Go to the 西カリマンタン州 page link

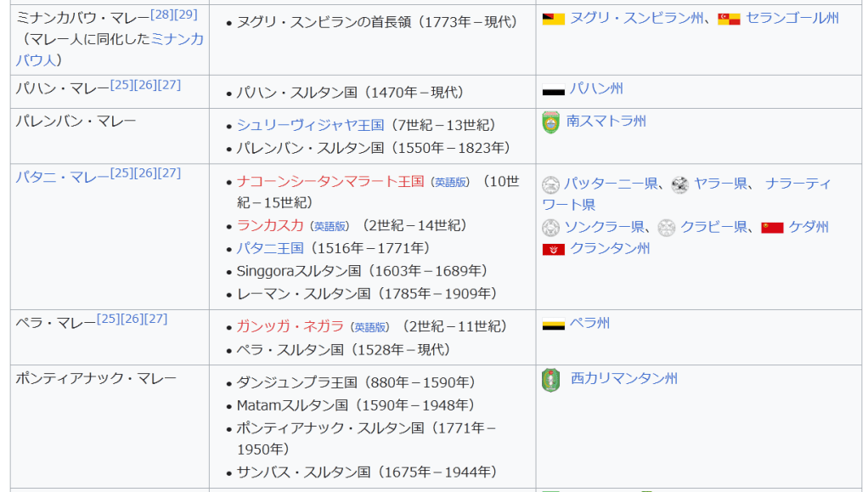[623, 378]
